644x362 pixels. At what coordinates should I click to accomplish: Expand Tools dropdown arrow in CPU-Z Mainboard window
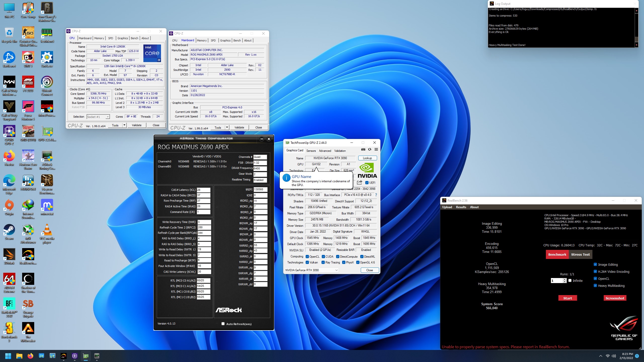pyautogui.click(x=227, y=127)
